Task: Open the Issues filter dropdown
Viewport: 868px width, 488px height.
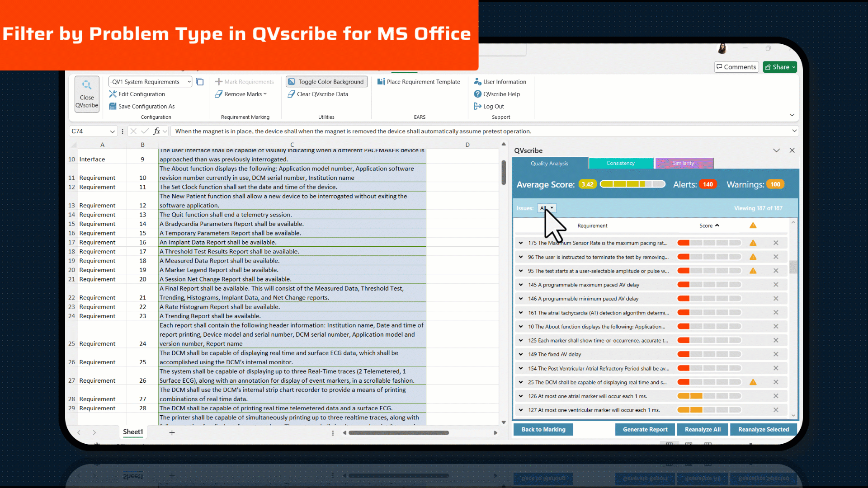Action: 547,208
